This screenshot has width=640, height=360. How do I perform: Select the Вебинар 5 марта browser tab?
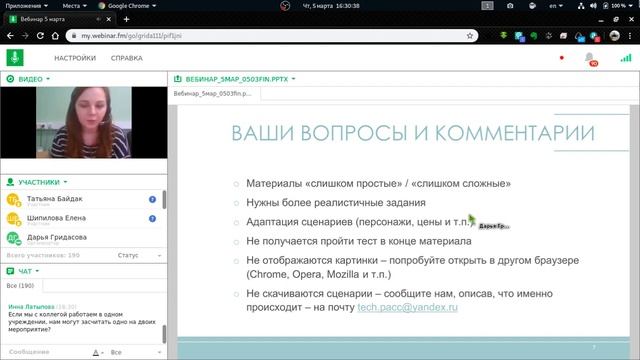[x=59, y=19]
